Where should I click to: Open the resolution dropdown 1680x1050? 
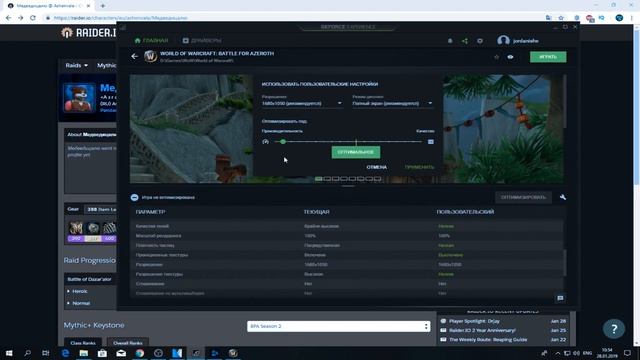(302, 103)
